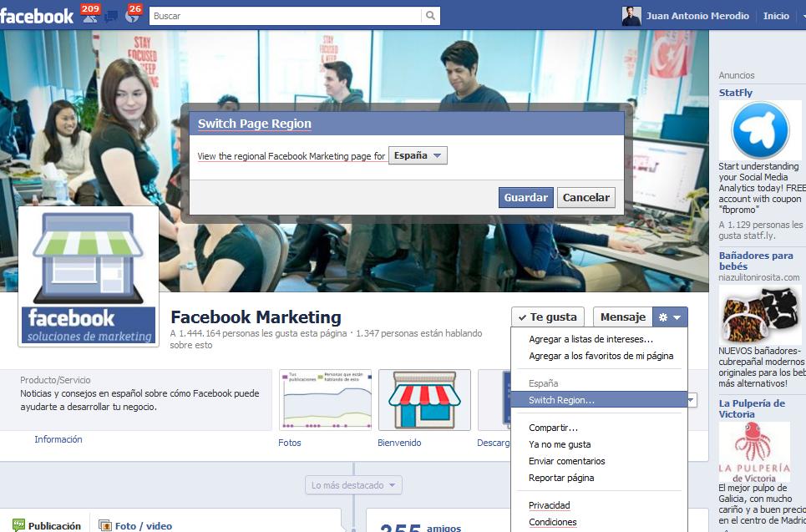Select Agregar a listas de intereses
Screen dimensions: 806x532
[x=591, y=339]
